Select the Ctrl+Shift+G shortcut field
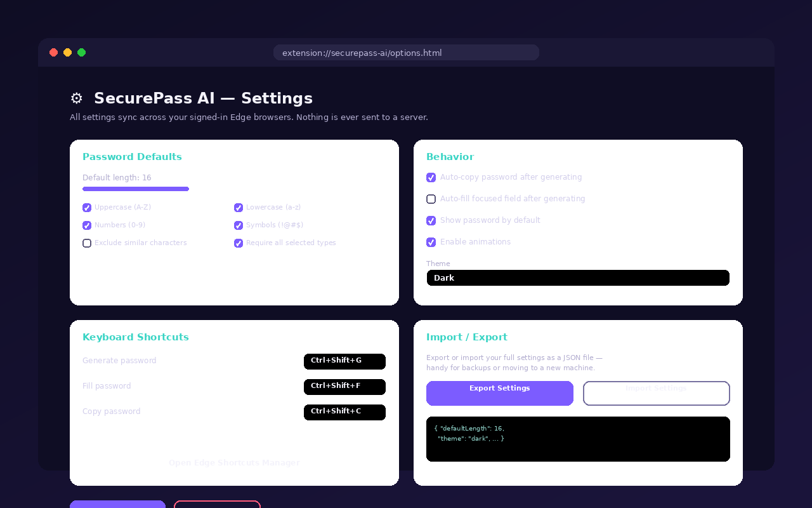Image resolution: width=812 pixels, height=508 pixels. tap(344, 361)
